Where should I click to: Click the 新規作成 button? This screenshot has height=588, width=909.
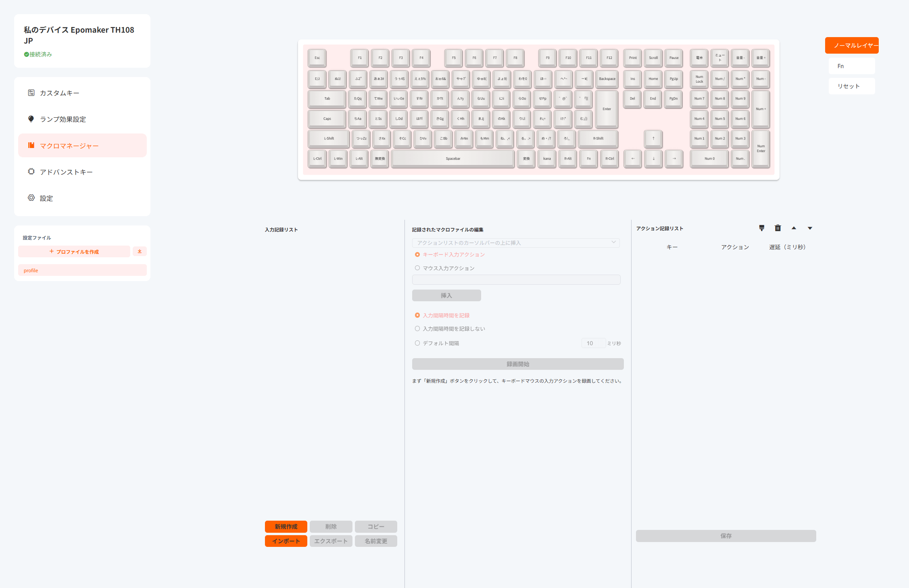pos(286,527)
